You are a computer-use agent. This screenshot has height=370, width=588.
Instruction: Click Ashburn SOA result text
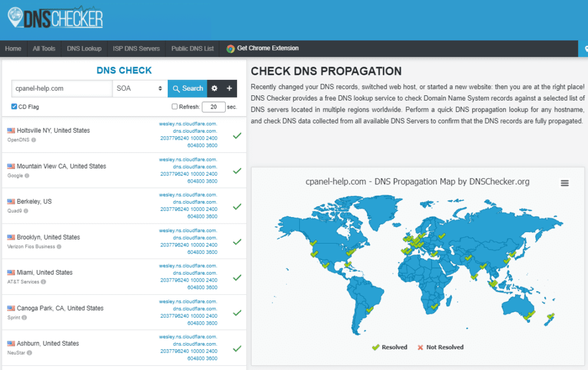click(188, 347)
